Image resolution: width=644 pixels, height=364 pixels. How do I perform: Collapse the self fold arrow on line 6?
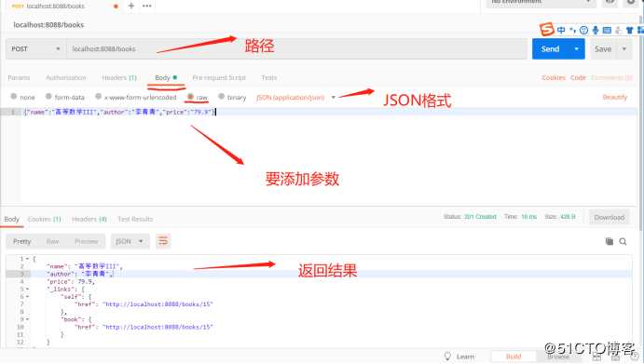(28, 297)
